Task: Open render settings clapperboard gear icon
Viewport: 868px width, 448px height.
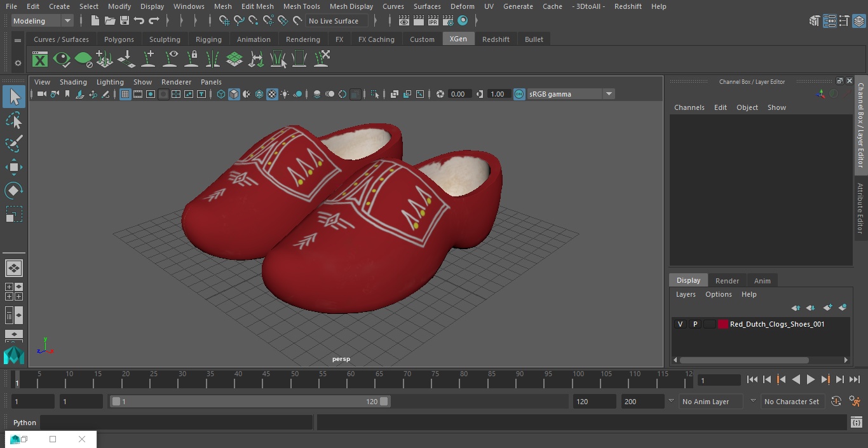Action: [448, 21]
